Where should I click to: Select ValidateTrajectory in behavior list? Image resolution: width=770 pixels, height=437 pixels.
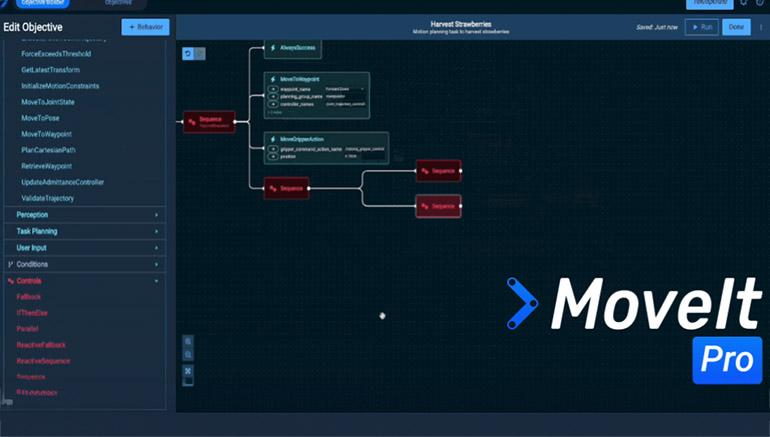coord(47,198)
